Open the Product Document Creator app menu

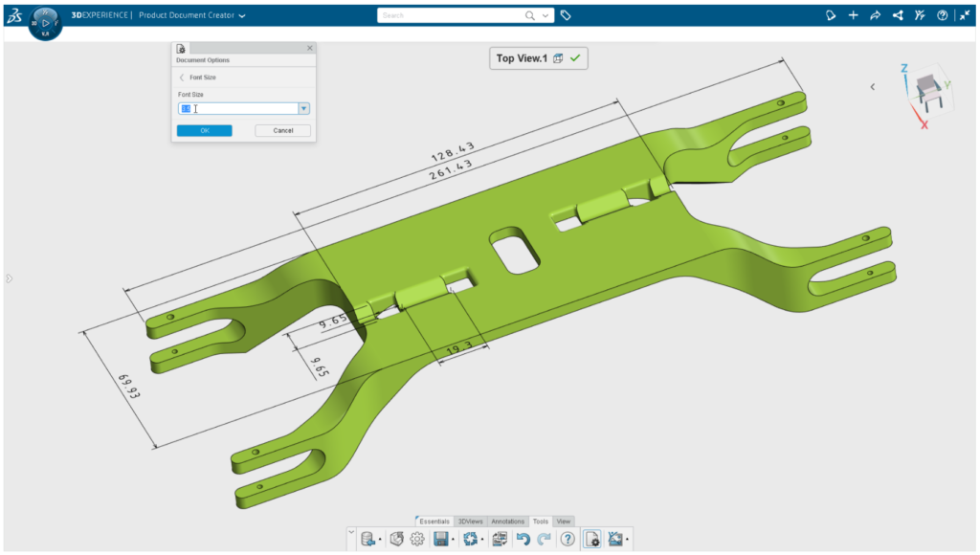239,15
